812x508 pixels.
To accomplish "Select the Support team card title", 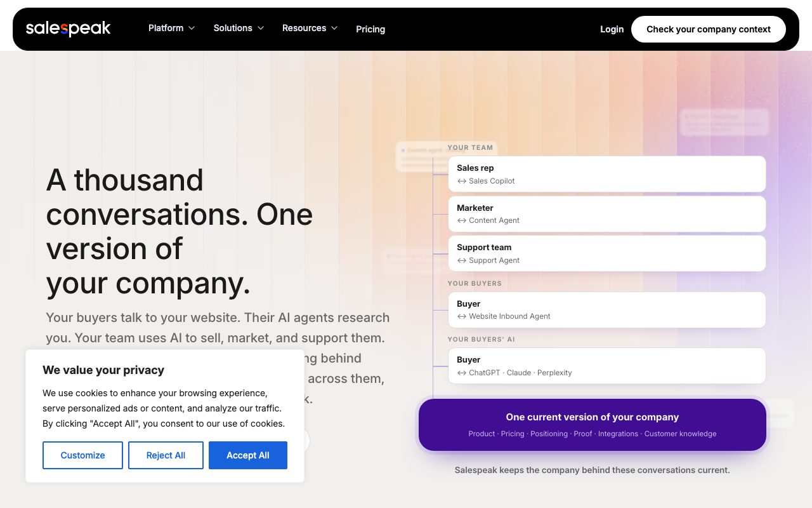I will click(x=484, y=248).
